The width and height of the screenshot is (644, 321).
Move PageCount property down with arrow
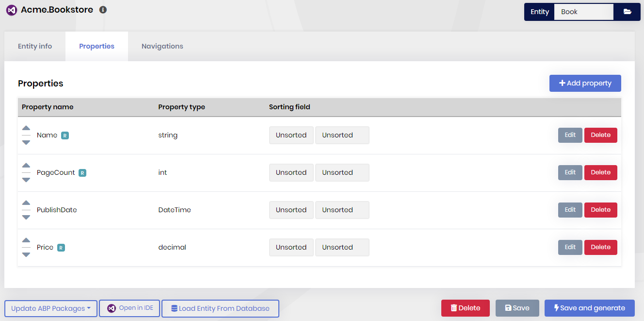[x=26, y=180]
